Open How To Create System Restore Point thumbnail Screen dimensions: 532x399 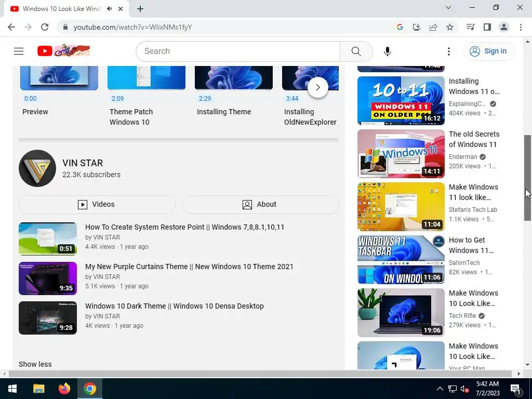pyautogui.click(x=47, y=239)
